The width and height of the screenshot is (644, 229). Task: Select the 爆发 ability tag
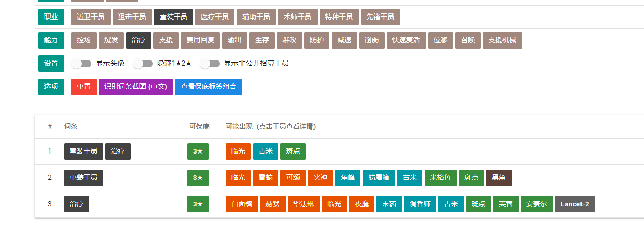click(x=111, y=40)
